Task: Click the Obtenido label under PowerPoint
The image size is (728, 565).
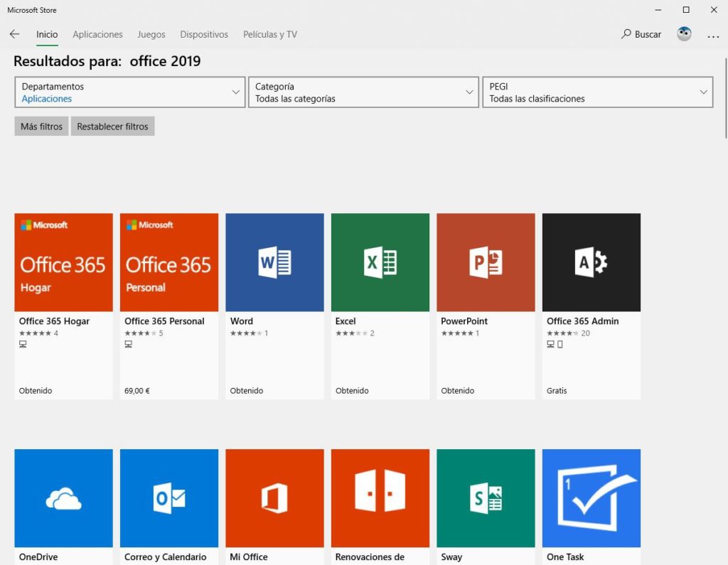Action: (458, 390)
